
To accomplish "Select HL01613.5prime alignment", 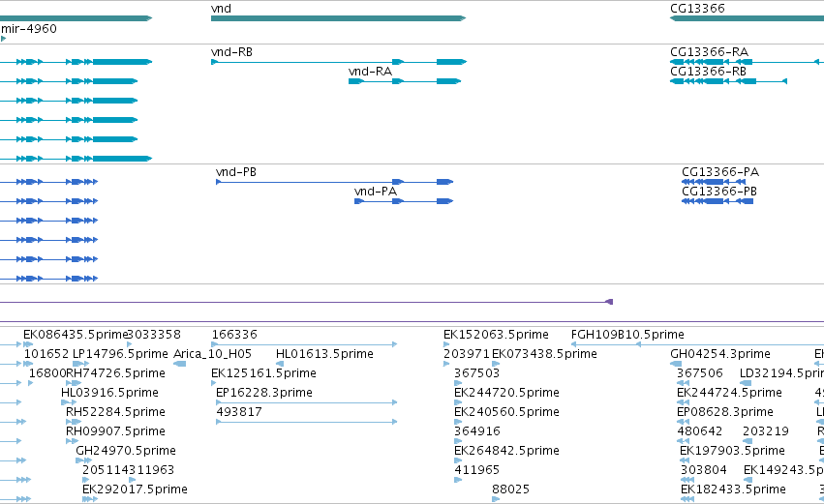I will [x=280, y=364].
